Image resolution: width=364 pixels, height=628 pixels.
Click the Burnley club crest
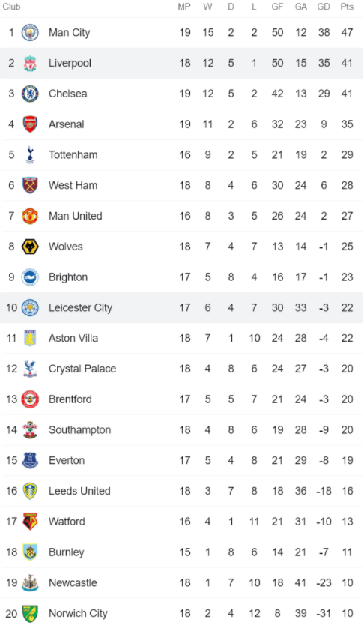30,552
